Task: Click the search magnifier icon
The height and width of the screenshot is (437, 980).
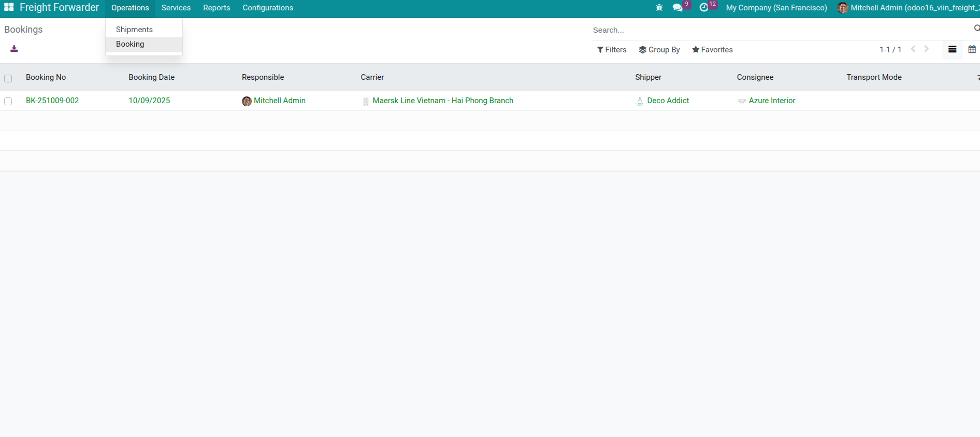Action: click(976, 29)
